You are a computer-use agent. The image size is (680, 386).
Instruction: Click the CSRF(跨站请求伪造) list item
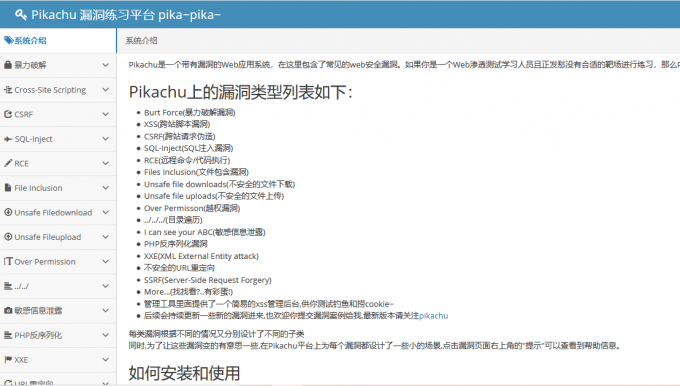pyautogui.click(x=180, y=136)
